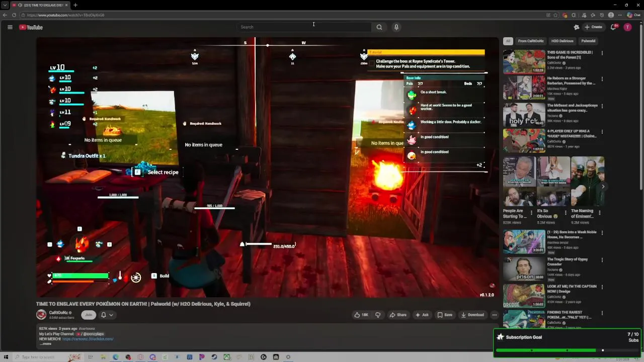Open the browser profile avatar in the toolbar
The width and height of the screenshot is (644, 362).
pos(611,15)
